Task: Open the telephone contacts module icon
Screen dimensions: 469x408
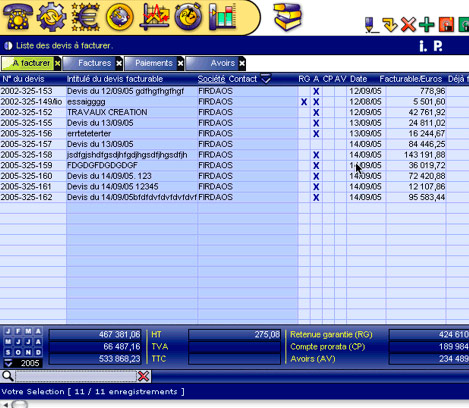Action: click(18, 17)
